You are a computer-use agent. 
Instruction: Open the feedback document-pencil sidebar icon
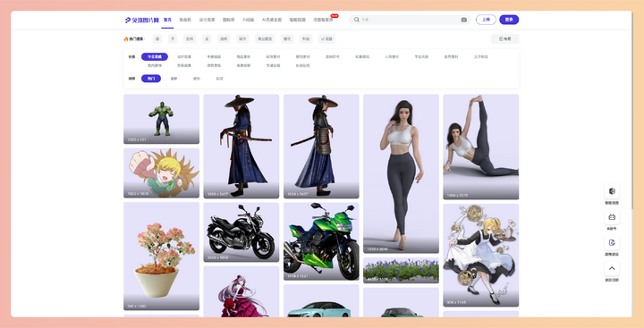[x=612, y=242]
